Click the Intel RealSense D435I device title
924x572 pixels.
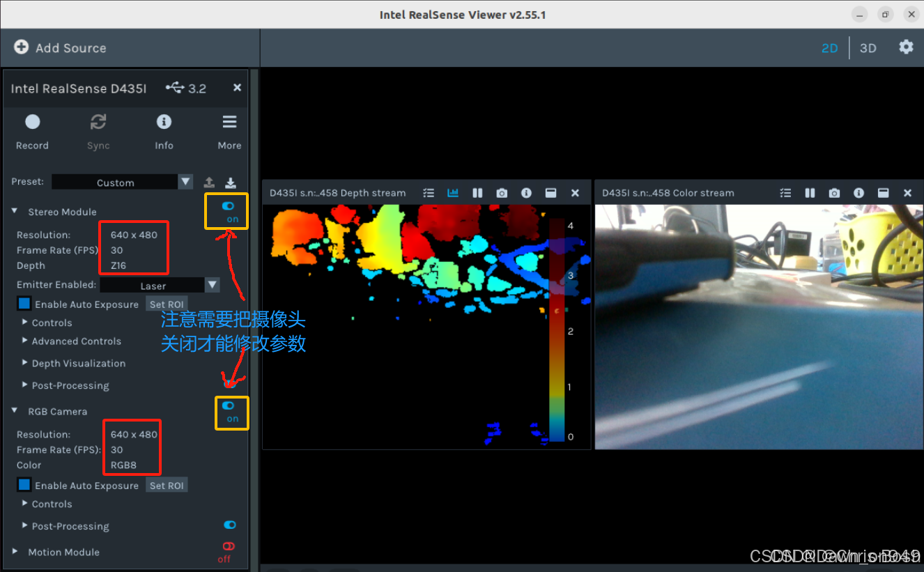pos(79,88)
